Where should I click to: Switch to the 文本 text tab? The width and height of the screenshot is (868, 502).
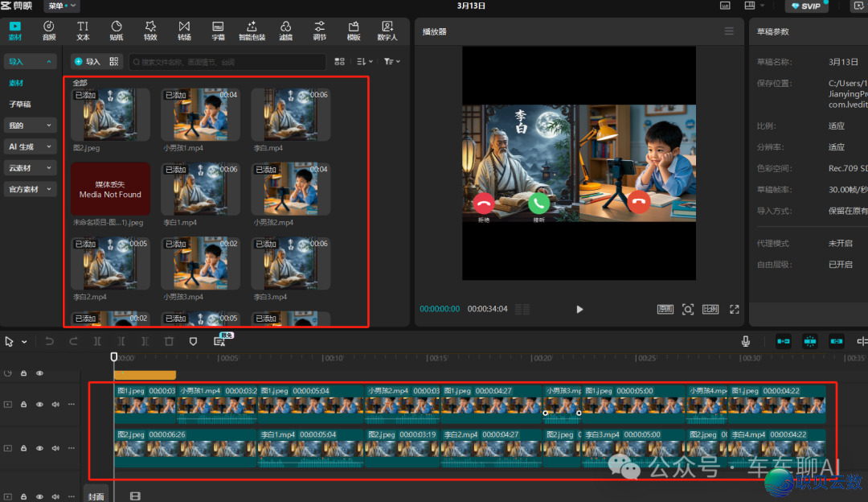[x=83, y=31]
